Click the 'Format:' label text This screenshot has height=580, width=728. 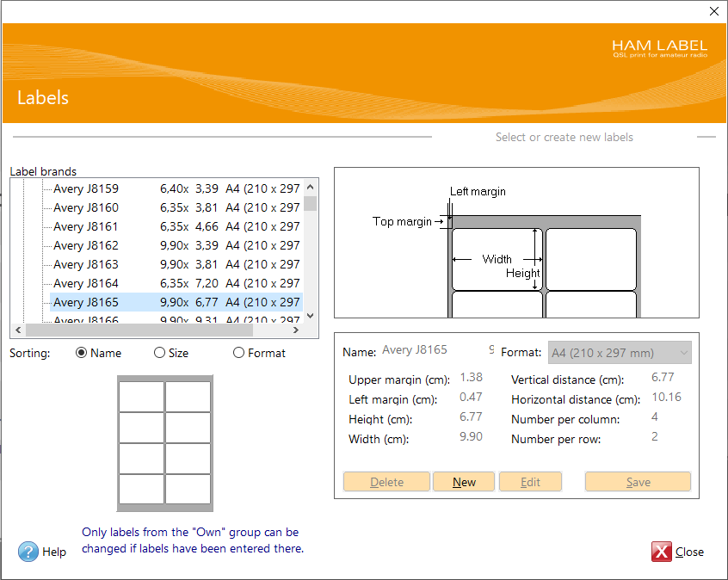(521, 353)
